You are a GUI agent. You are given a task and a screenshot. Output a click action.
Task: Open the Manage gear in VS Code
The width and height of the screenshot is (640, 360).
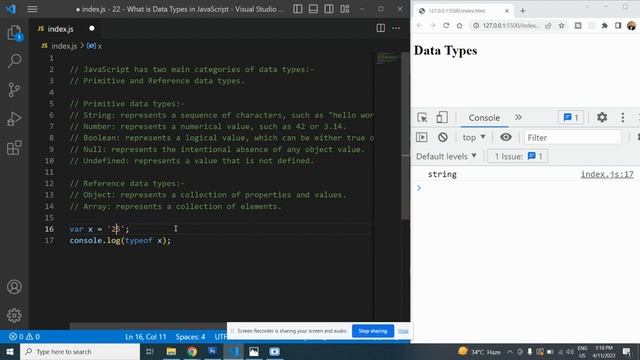(14, 315)
